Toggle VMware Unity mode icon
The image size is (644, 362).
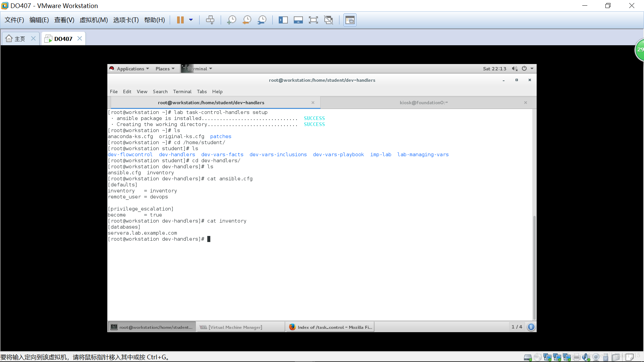coord(328,20)
